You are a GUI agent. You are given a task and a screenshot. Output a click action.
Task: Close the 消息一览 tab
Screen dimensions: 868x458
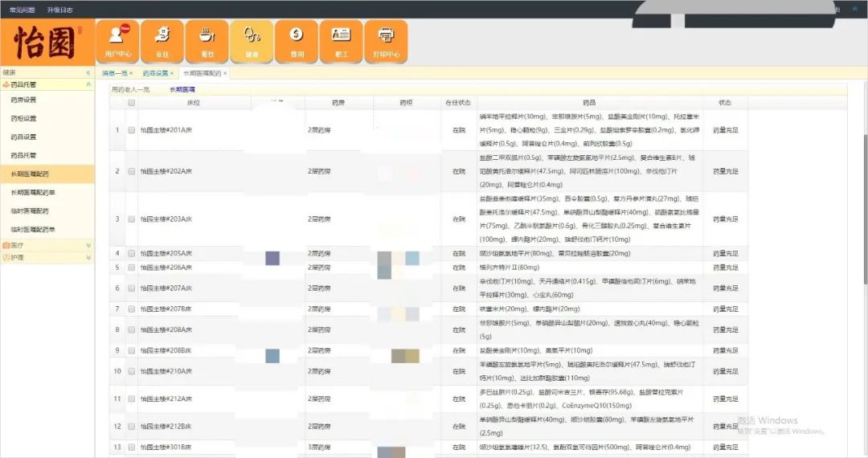(131, 73)
